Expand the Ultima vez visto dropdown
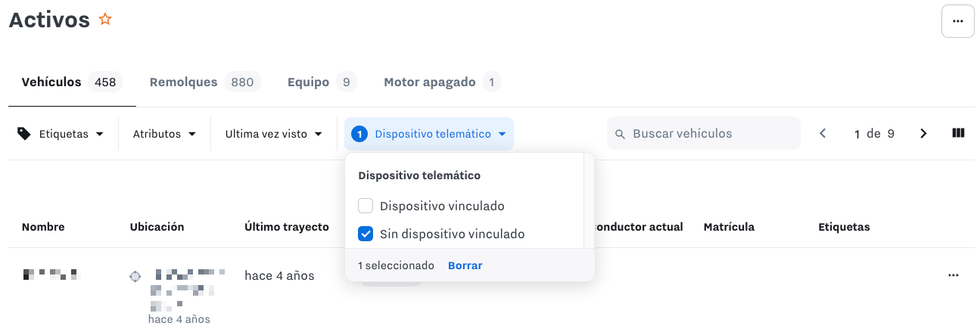Screen dimensions: 980x335 click(x=274, y=134)
